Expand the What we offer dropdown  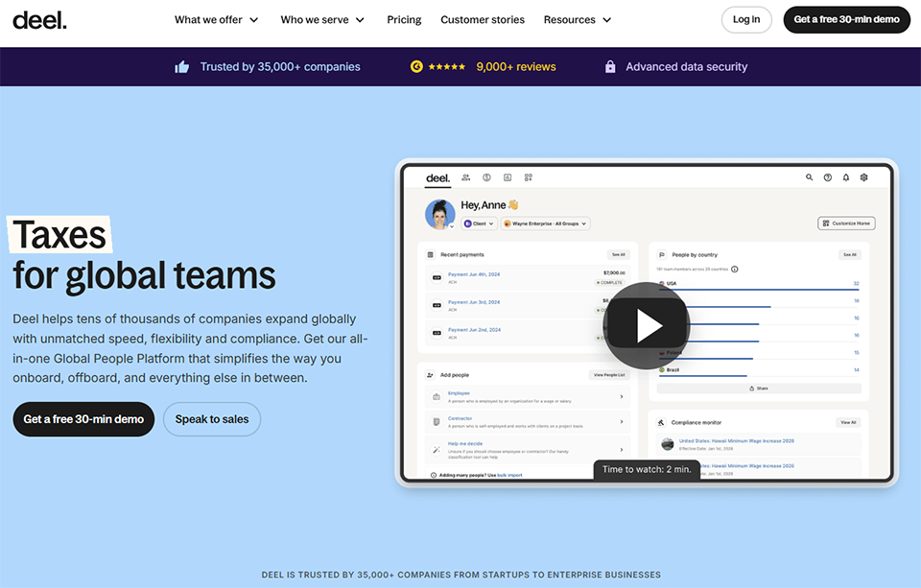click(x=216, y=19)
